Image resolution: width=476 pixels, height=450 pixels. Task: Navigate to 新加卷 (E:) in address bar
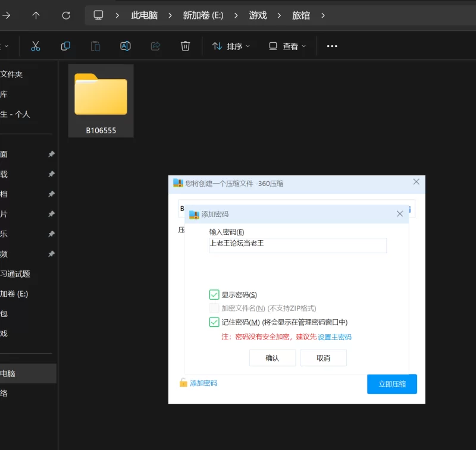coord(203,15)
